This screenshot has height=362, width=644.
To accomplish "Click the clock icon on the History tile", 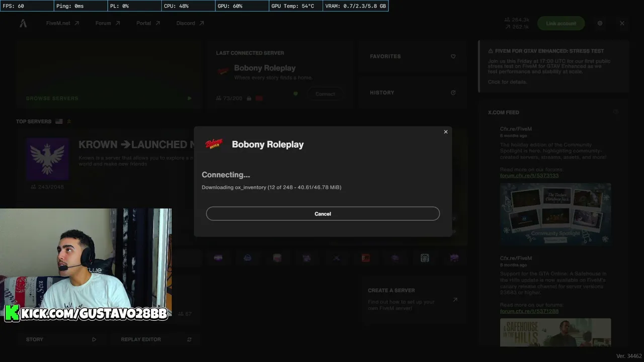I will 453,93.
